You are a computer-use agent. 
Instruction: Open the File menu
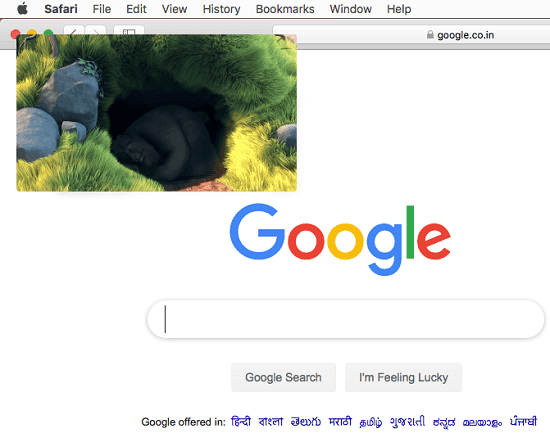click(x=102, y=9)
